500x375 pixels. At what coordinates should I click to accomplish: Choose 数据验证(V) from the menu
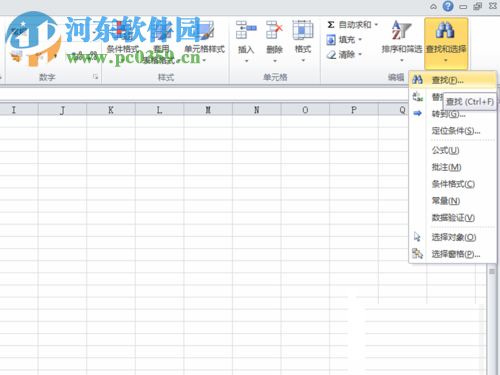[x=452, y=218]
